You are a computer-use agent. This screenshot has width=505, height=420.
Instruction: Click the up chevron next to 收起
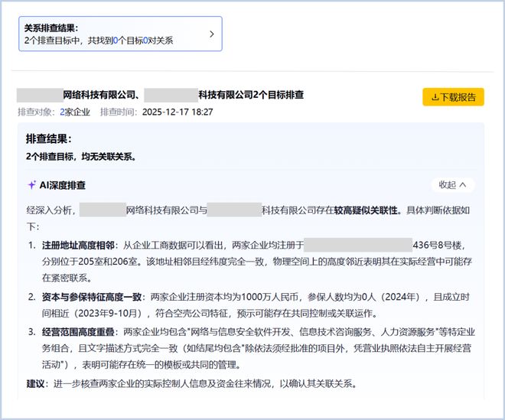click(464, 185)
